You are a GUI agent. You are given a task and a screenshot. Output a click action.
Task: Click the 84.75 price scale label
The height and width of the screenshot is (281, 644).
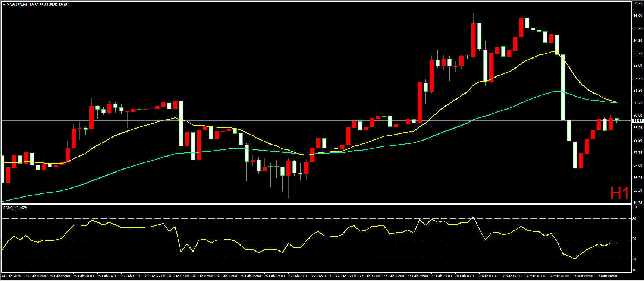point(637,203)
